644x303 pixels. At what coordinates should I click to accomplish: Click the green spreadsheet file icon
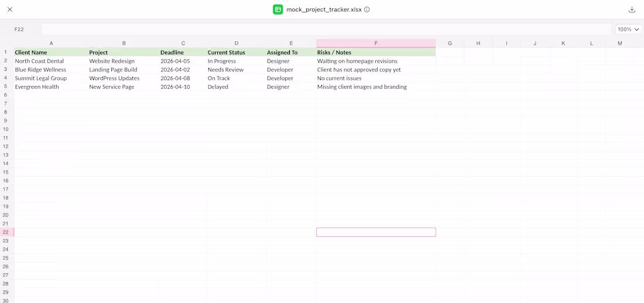tap(278, 9)
